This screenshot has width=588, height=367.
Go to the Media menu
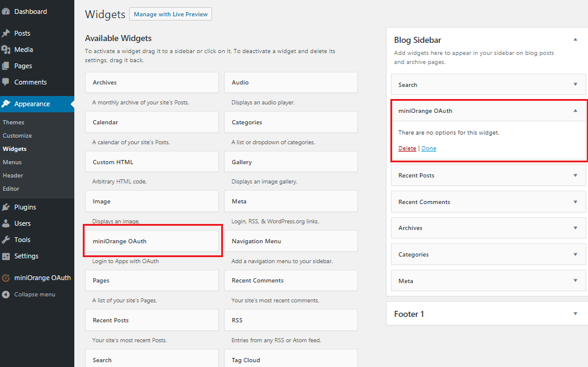click(24, 49)
